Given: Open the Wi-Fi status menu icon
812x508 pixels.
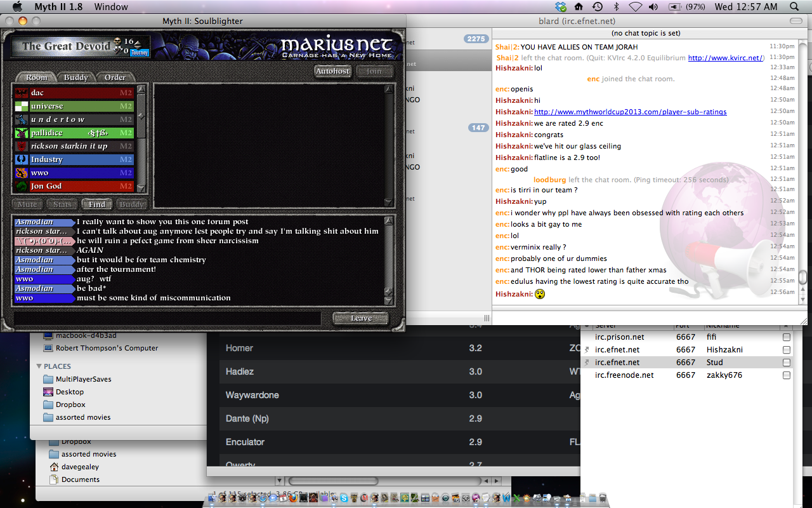Looking at the screenshot, I should point(635,7).
